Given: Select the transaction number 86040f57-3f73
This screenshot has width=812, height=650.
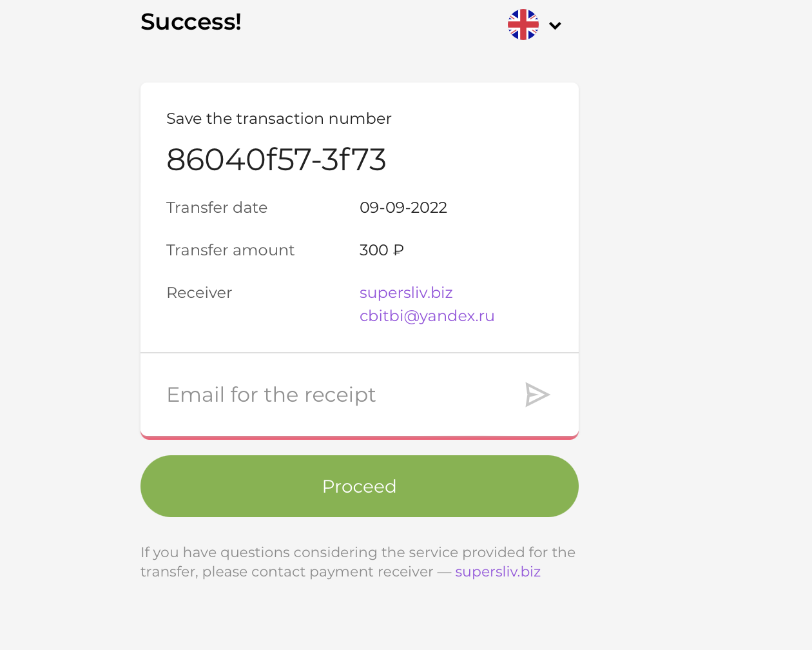Looking at the screenshot, I should tap(276, 159).
